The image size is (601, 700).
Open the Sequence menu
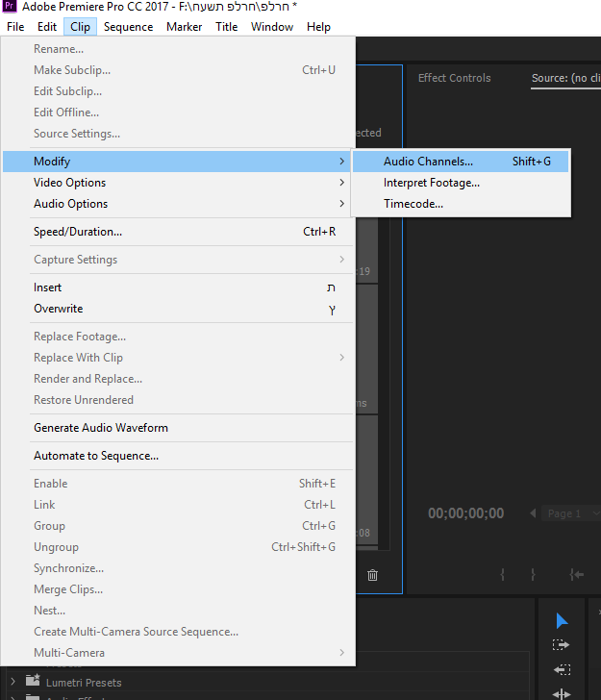[x=128, y=27]
